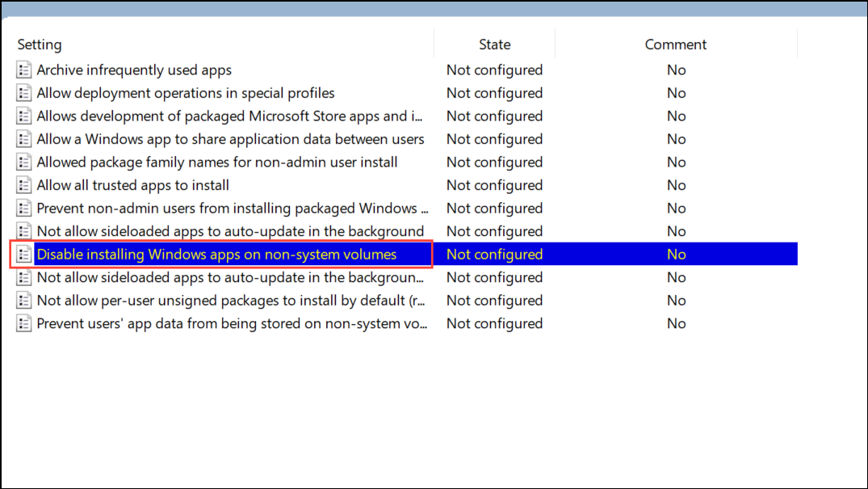Viewport: 868px width, 489px height.
Task: Select Allow deployment operations in special profiles
Action: click(x=186, y=93)
